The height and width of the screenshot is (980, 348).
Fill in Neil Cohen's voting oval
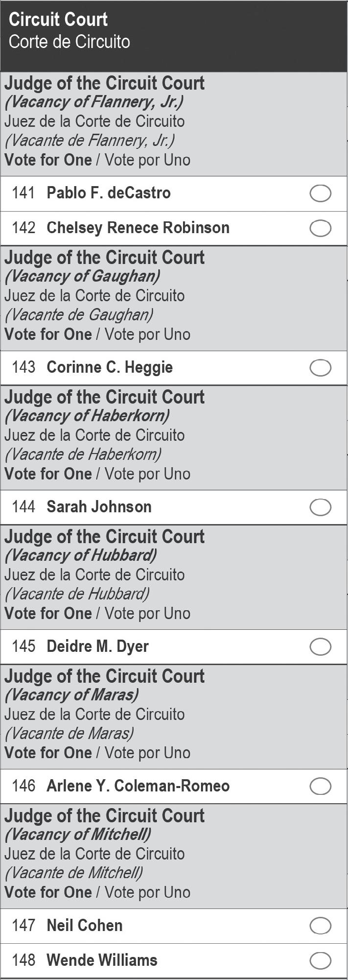pos(320,926)
